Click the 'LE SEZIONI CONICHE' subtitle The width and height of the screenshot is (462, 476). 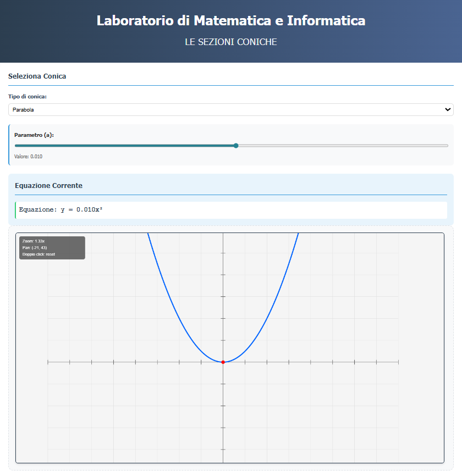pos(231,42)
